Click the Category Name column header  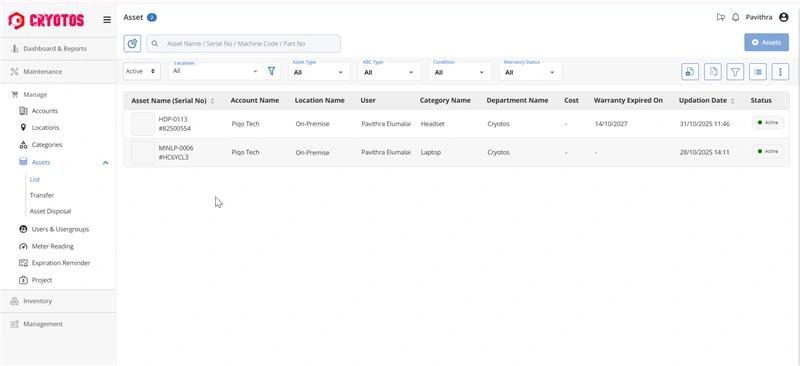pyautogui.click(x=445, y=101)
